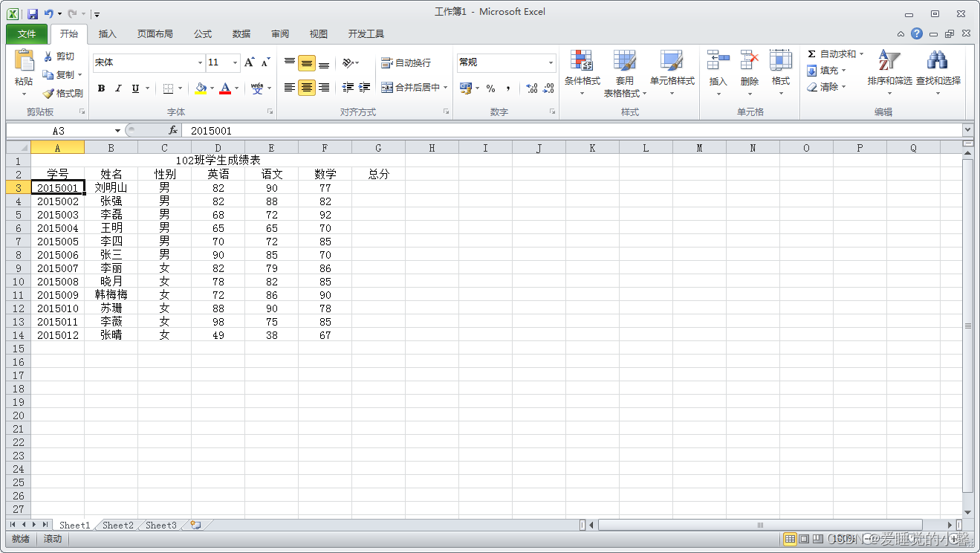Click the Format Painter (格式刷) brush
The height and width of the screenshot is (553, 980).
click(62, 94)
